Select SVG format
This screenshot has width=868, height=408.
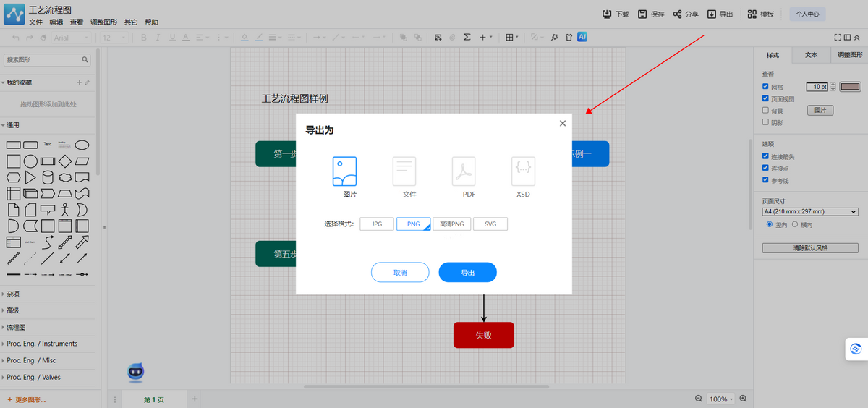[x=490, y=224]
